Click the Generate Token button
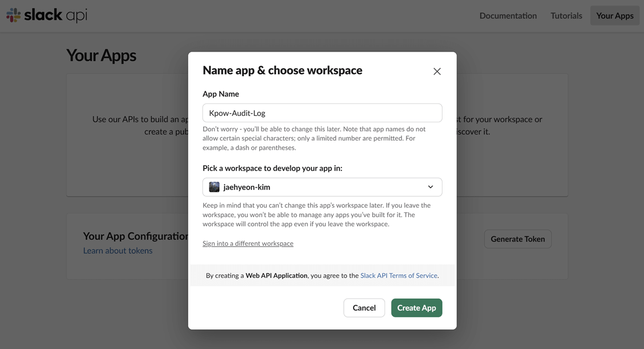644x349 pixels. tap(518, 239)
